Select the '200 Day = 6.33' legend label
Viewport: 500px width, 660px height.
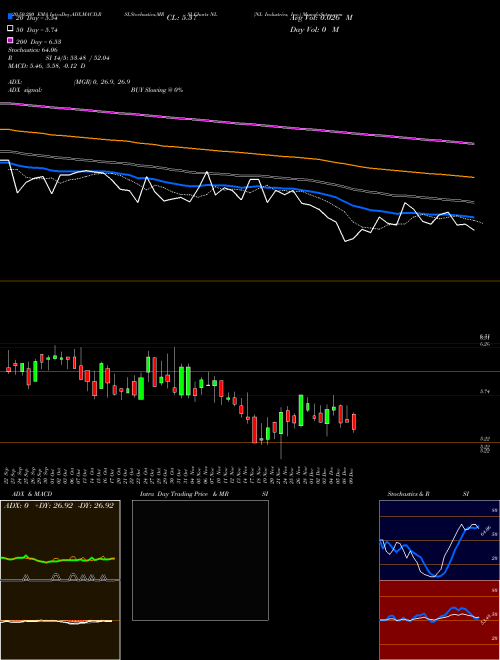(39, 41)
